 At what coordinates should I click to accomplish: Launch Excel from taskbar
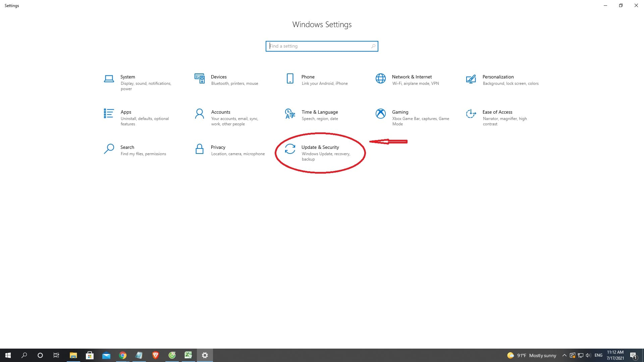tap(188, 355)
